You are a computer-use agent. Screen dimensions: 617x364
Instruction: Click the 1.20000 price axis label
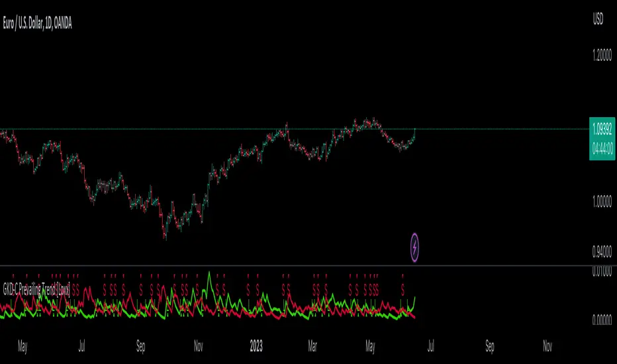click(602, 56)
